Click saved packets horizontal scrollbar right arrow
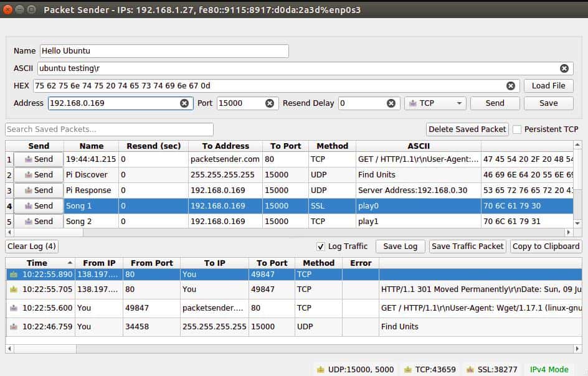Image resolution: width=588 pixels, height=376 pixels. point(569,232)
